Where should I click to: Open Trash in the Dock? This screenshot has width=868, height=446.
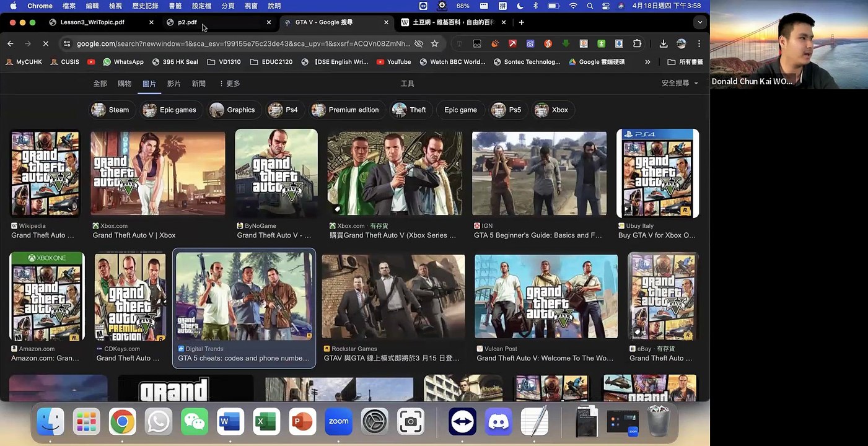[659, 421]
